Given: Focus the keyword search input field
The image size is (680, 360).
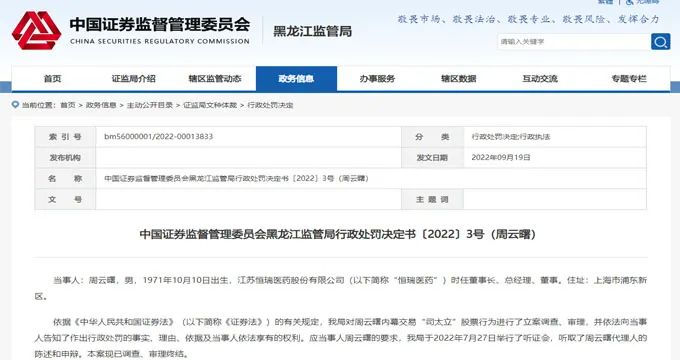Looking at the screenshot, I should click(x=573, y=42).
